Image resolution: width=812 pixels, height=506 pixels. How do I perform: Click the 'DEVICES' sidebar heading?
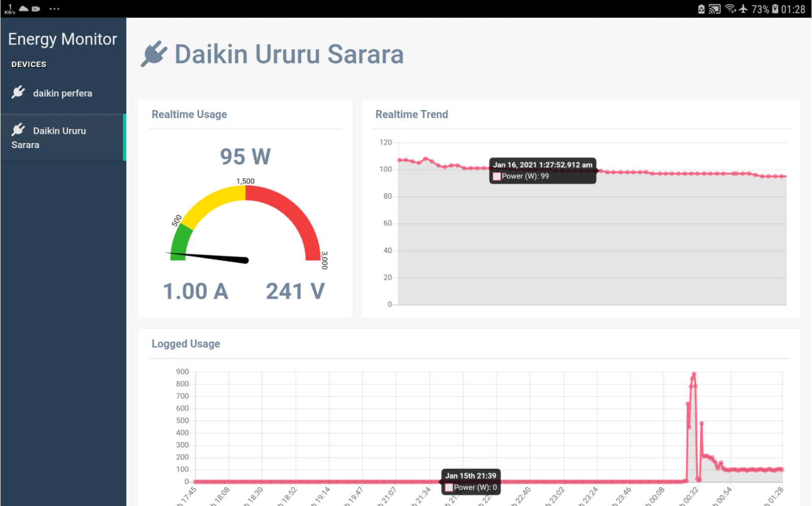coord(29,64)
